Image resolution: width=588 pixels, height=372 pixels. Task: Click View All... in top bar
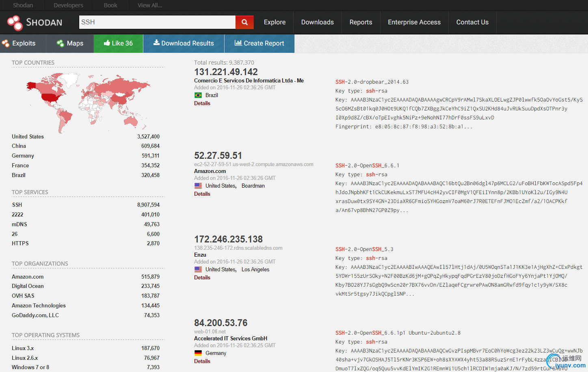click(150, 5)
